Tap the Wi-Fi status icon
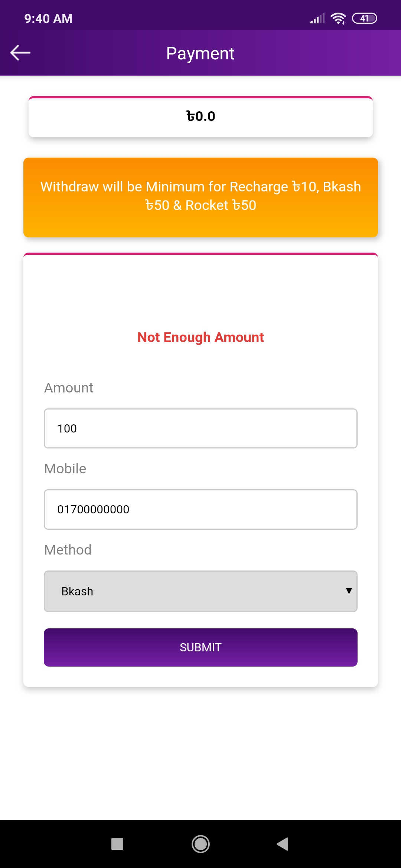The width and height of the screenshot is (401, 868). pos(338,18)
